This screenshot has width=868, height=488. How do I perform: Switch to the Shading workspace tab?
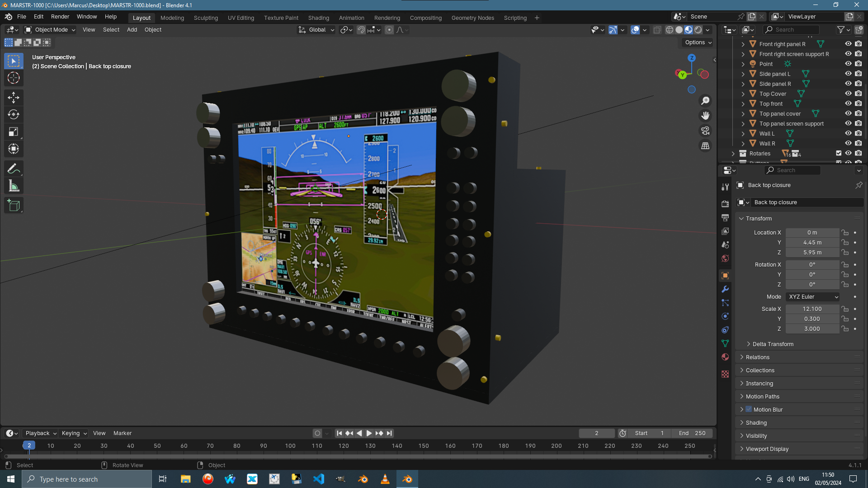[318, 18]
